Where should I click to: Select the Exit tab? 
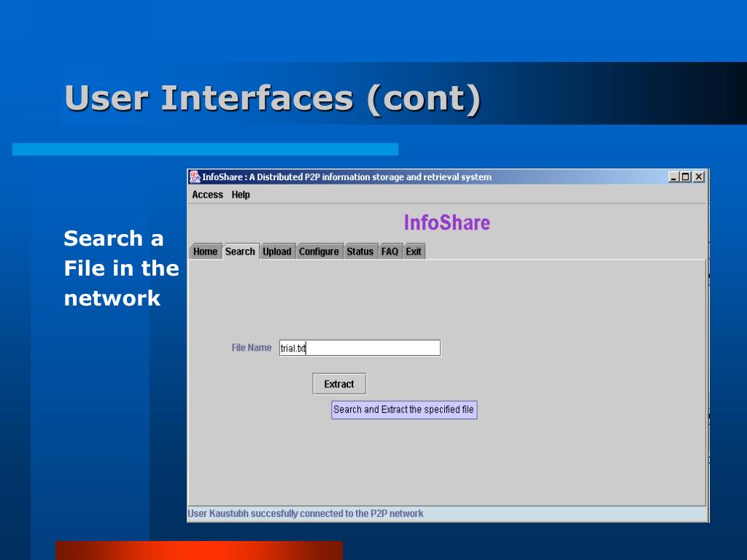coord(414,252)
